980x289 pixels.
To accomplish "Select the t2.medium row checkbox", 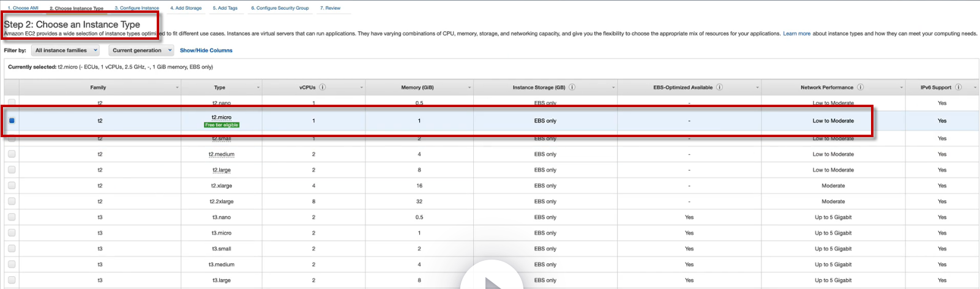I will click(x=12, y=154).
